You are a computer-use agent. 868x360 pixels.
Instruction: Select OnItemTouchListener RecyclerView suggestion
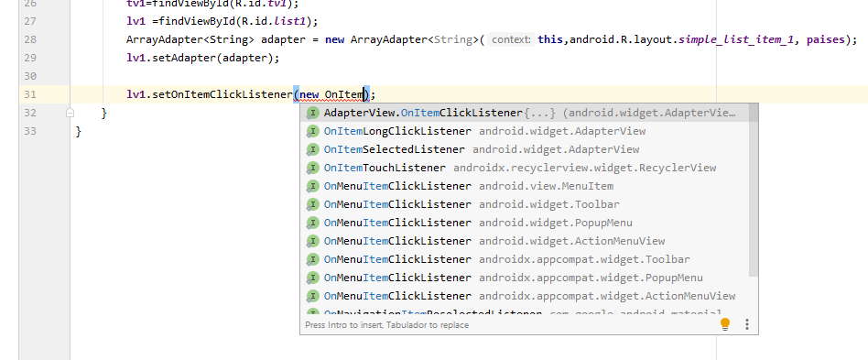coord(525,168)
